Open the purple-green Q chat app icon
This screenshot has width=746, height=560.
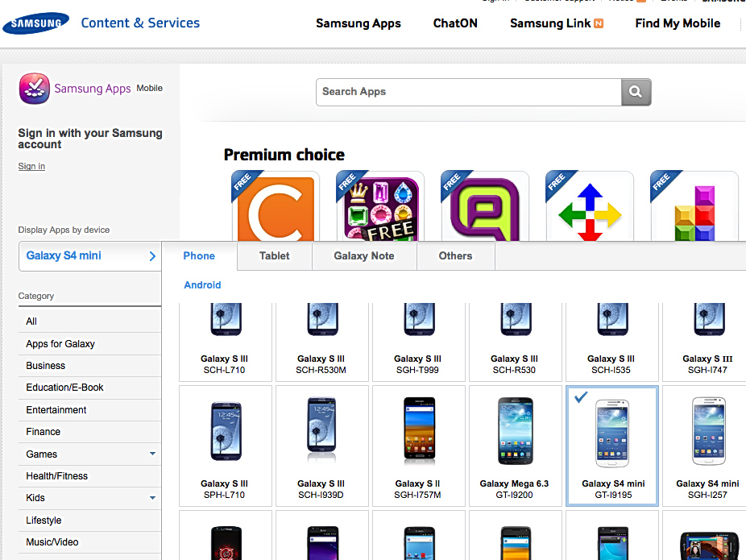(x=485, y=207)
